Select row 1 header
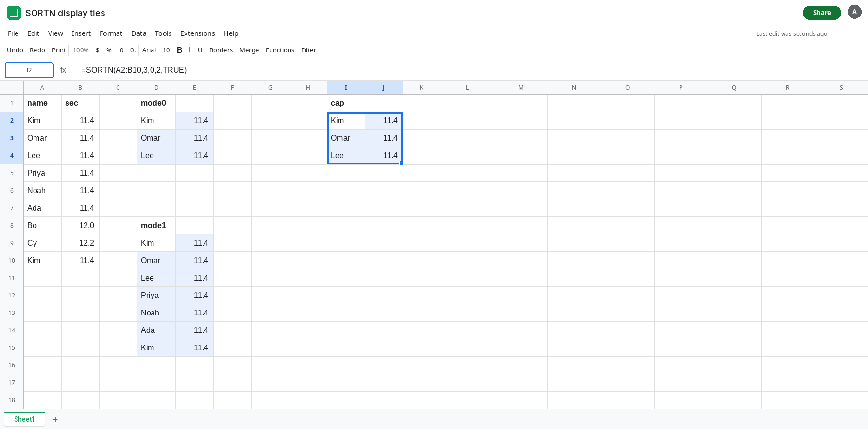The width and height of the screenshot is (868, 429). point(12,103)
